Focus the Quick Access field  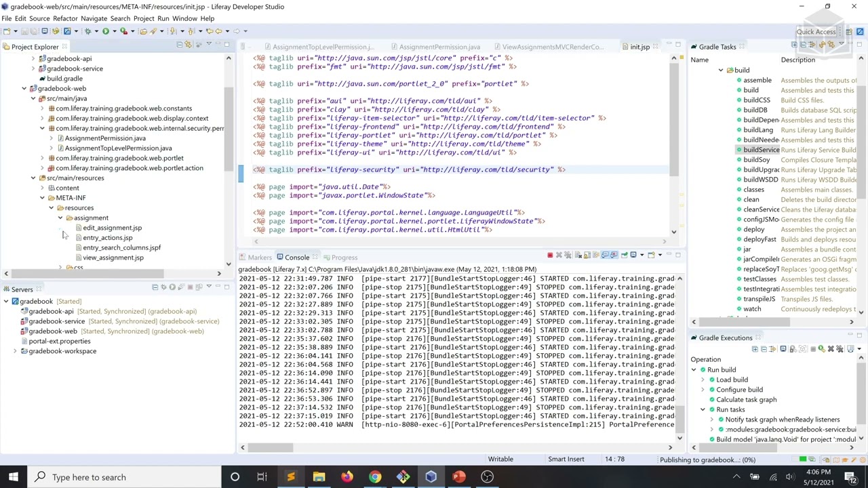[x=816, y=32]
